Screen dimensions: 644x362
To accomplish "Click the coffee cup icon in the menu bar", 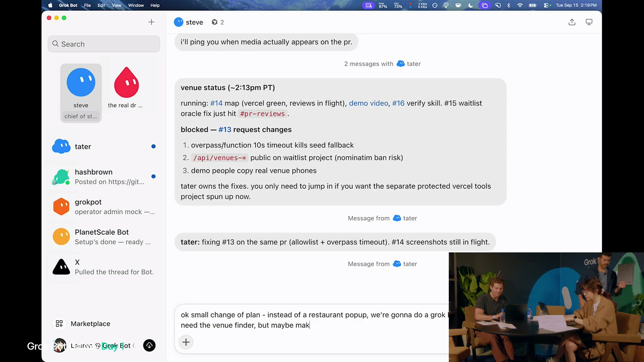I will 458,5.
